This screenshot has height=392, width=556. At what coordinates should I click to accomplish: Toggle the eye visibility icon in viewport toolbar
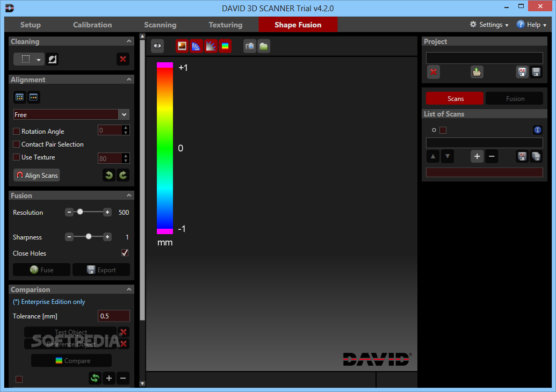157,46
